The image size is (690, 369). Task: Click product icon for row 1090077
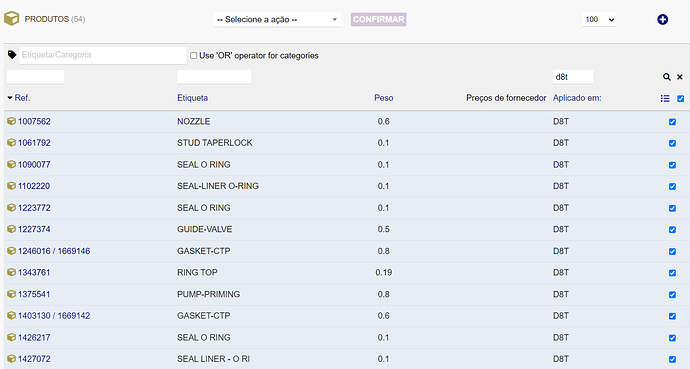pos(11,164)
